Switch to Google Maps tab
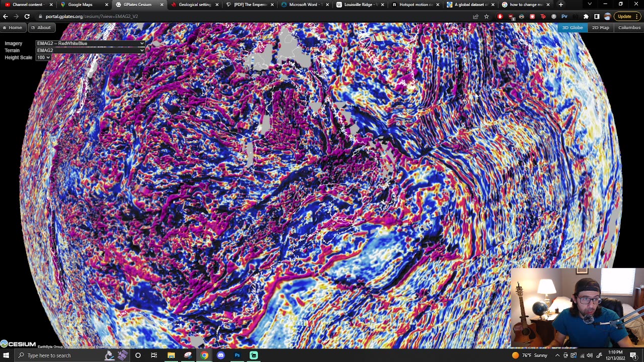644x362 pixels. (x=83, y=5)
